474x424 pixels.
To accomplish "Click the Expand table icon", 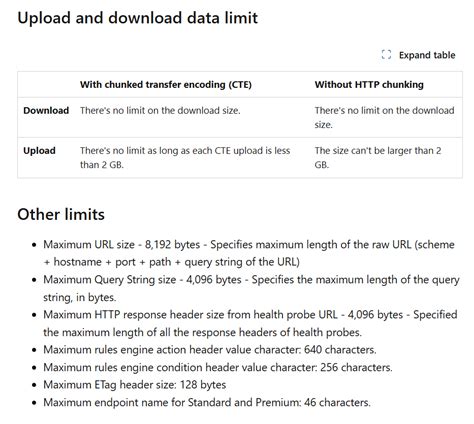I will 386,55.
